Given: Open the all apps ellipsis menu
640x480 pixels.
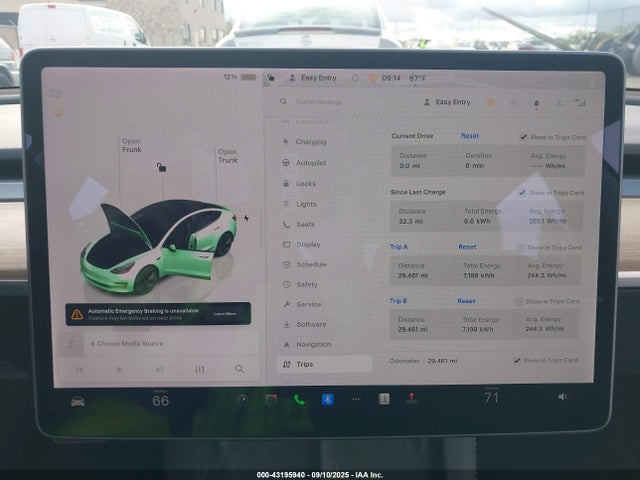Looking at the screenshot, I should click(356, 399).
